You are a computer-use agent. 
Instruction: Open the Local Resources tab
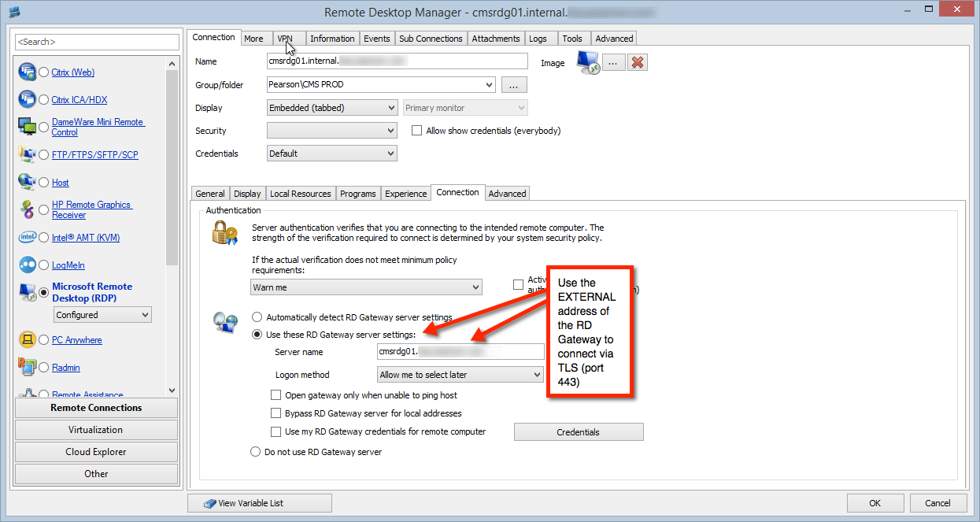click(x=300, y=194)
